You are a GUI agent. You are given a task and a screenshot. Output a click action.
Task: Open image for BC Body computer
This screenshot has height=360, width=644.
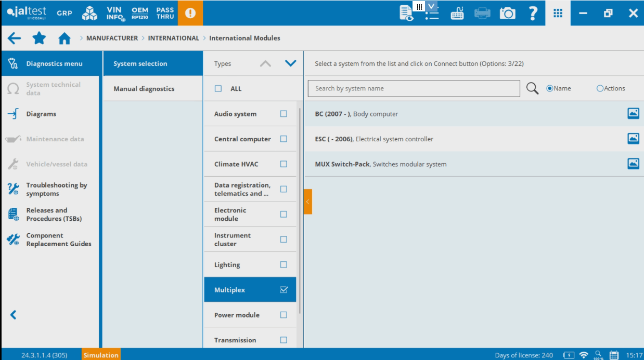point(633,113)
